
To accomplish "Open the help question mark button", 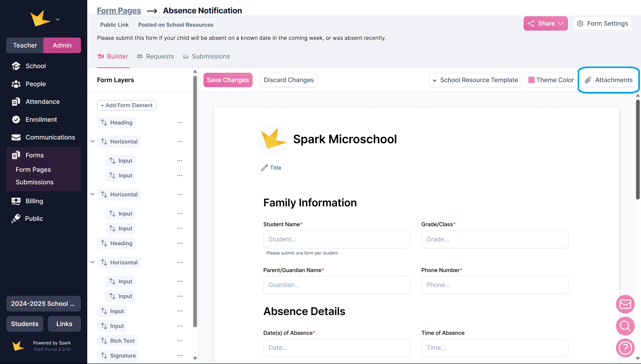I will coord(625,348).
